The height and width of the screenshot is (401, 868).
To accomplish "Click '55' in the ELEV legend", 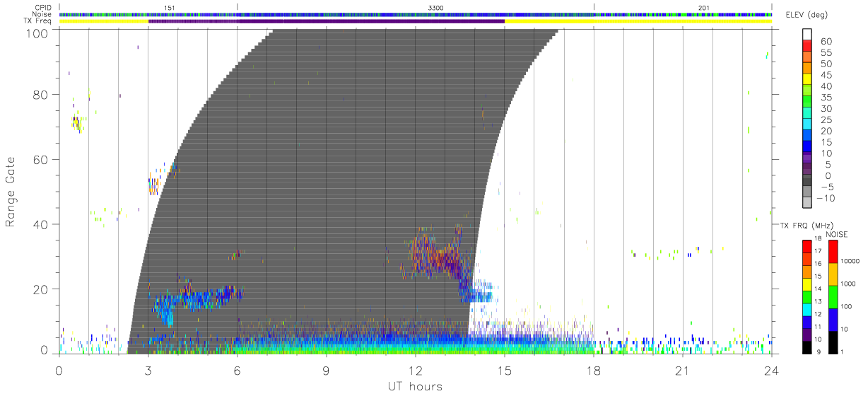I will tap(828, 53).
